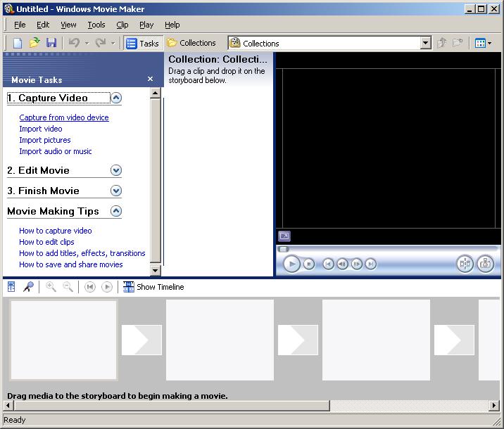Select the third empty storyboard clip cell
The width and height of the screenshot is (504, 429).
coord(376,340)
